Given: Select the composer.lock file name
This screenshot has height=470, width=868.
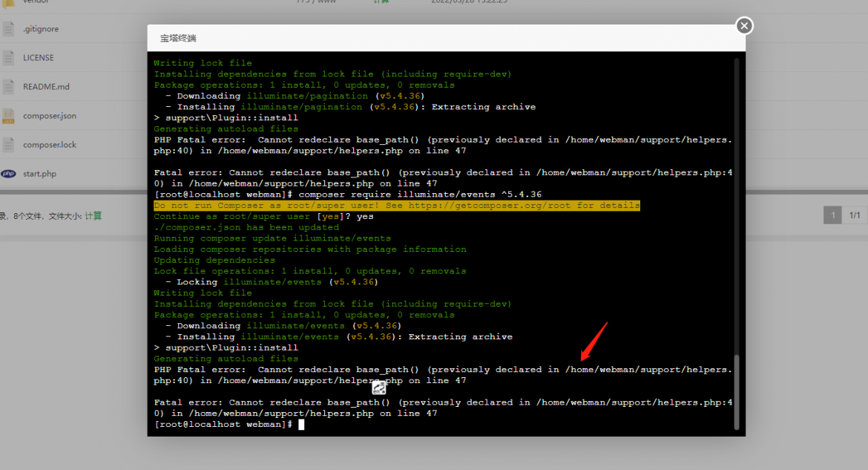Looking at the screenshot, I should click(49, 145).
